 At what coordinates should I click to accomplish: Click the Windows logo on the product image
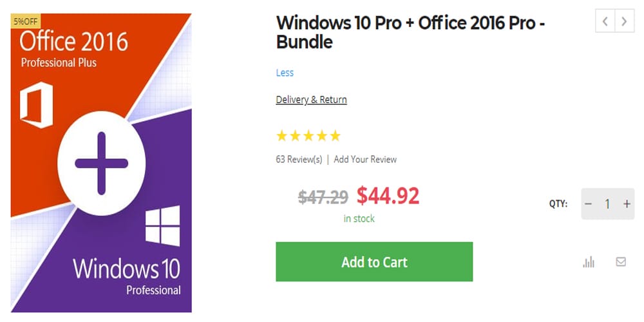(162, 226)
